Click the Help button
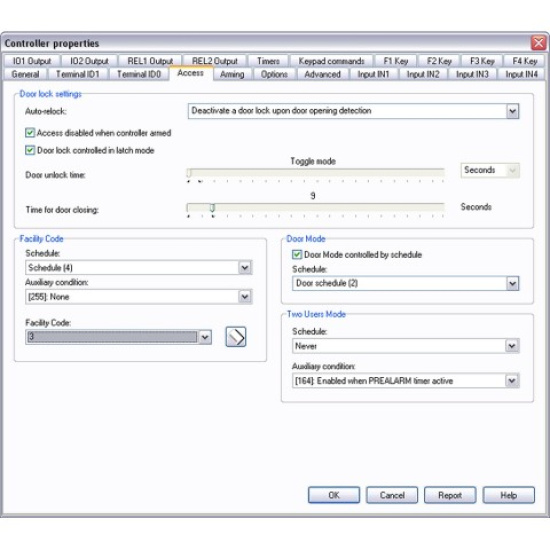550x550 pixels. 509,495
